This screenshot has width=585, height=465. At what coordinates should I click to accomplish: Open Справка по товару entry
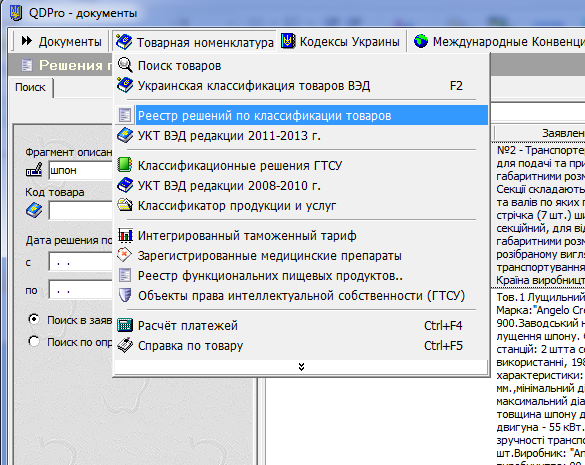pos(301,346)
